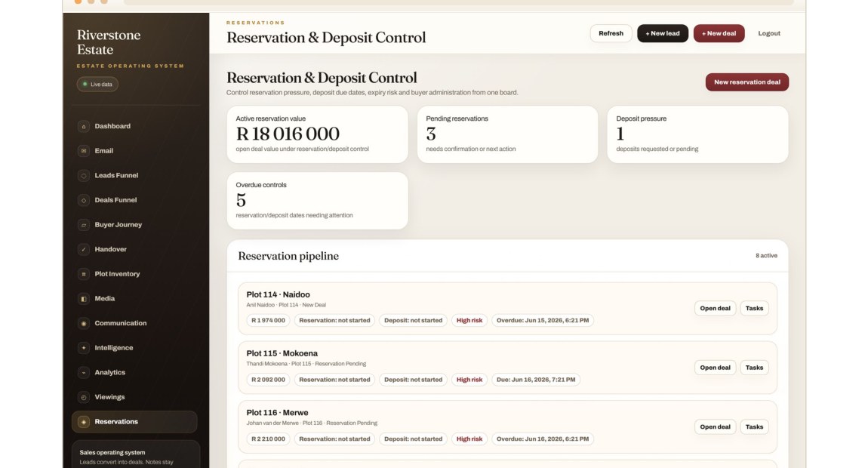Click the + New deal button
This screenshot has height=468, width=868.
[x=719, y=33]
